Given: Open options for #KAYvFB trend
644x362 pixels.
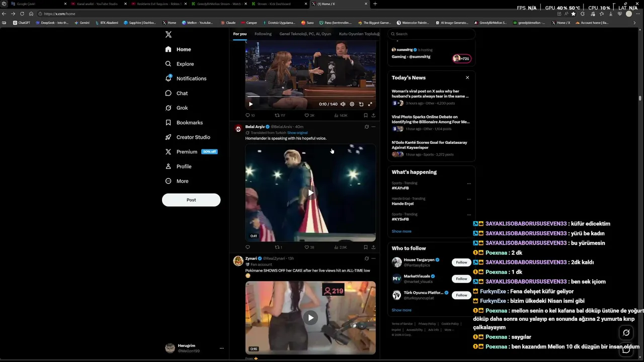Looking at the screenshot, I should tap(469, 184).
